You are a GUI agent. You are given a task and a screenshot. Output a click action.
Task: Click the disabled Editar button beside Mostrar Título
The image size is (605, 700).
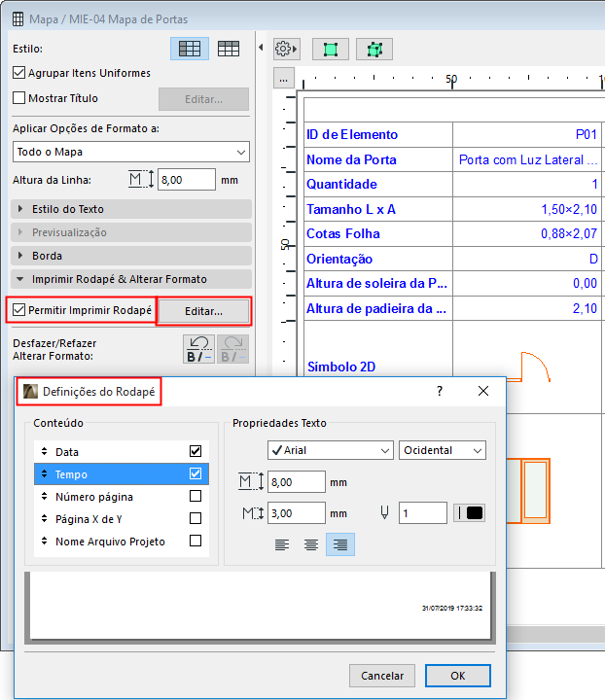203,99
